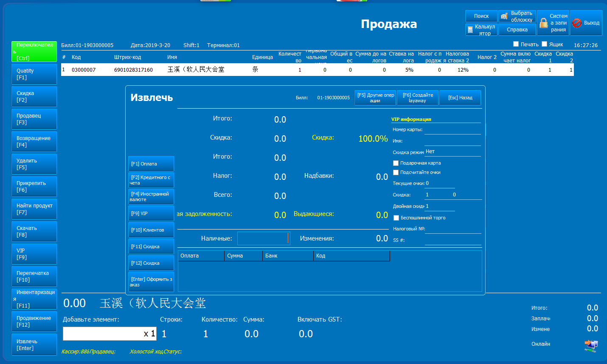
Task: Click the 100.0% discount value
Action: pyautogui.click(x=373, y=139)
